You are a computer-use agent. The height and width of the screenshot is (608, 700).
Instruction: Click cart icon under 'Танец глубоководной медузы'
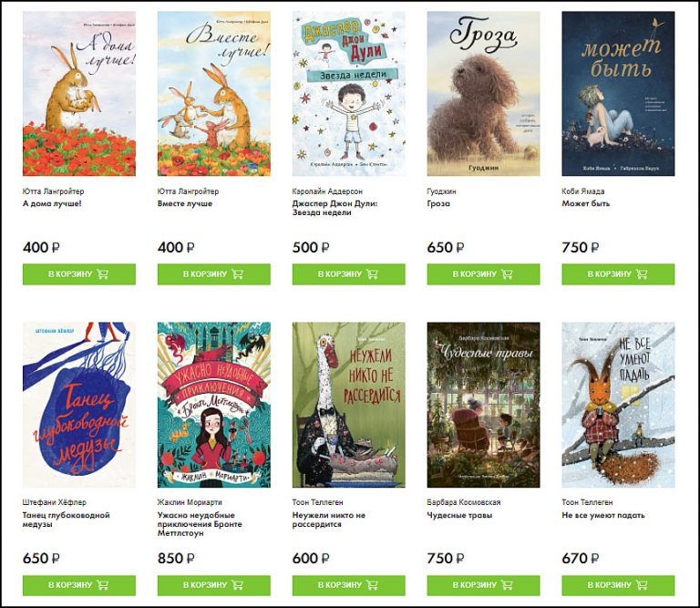click(103, 585)
